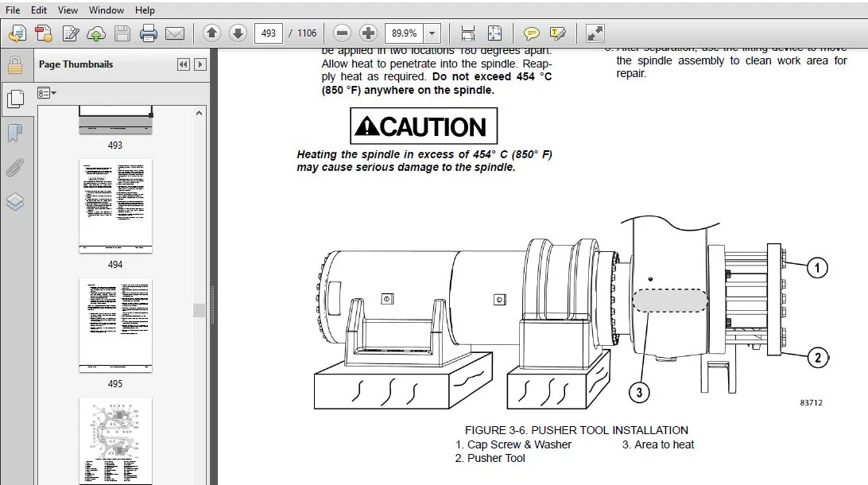Open the File menu
Viewport: 868px width, 485px height.
coord(13,10)
